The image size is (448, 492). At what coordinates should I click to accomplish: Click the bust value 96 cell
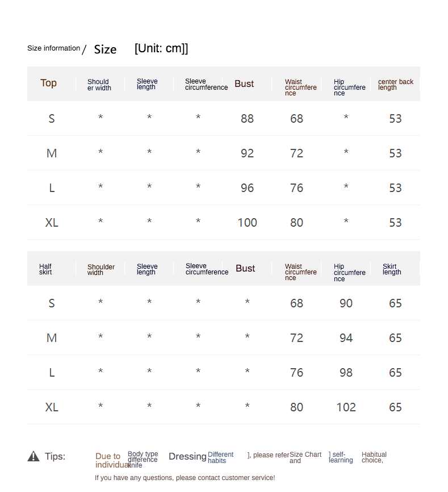pos(247,188)
